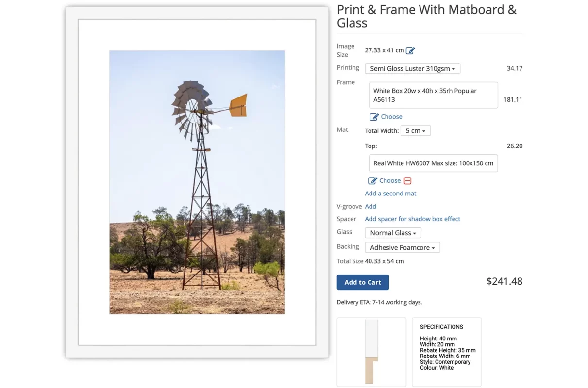588x388 pixels.
Task: Click the edit icon next to frame Choose
Action: point(374,117)
